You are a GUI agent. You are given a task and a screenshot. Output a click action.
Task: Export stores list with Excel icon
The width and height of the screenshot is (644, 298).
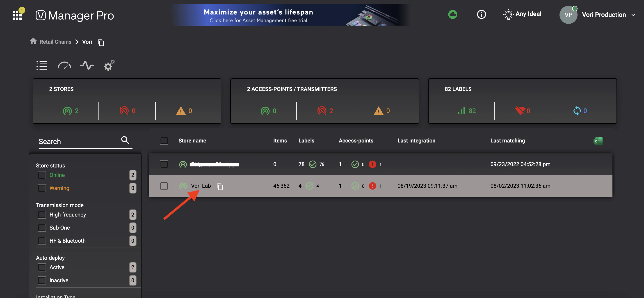pos(598,141)
